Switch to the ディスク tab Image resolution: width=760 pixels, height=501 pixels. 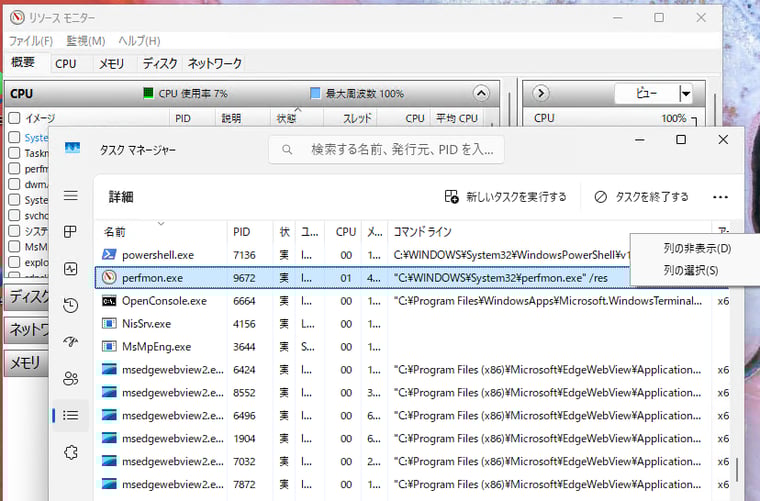(160, 63)
